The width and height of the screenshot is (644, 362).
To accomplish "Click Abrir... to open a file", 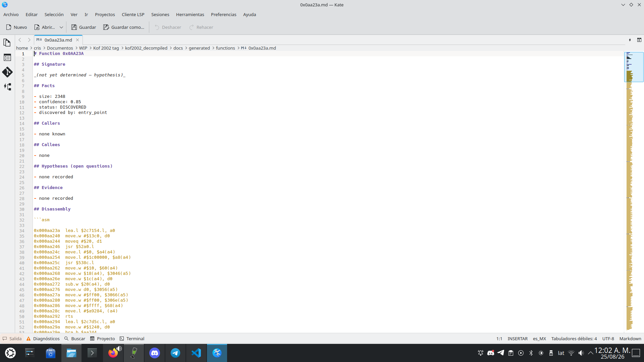I will click(45, 27).
